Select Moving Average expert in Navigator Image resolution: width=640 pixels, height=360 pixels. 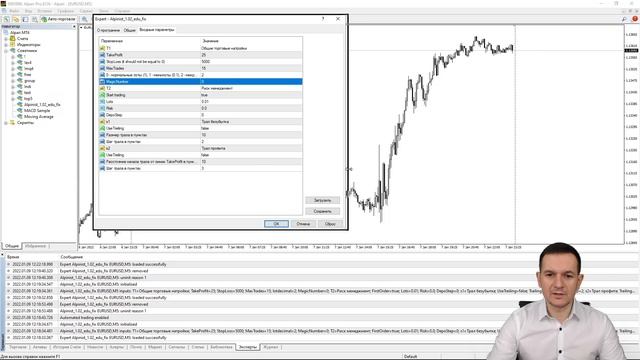coord(39,117)
